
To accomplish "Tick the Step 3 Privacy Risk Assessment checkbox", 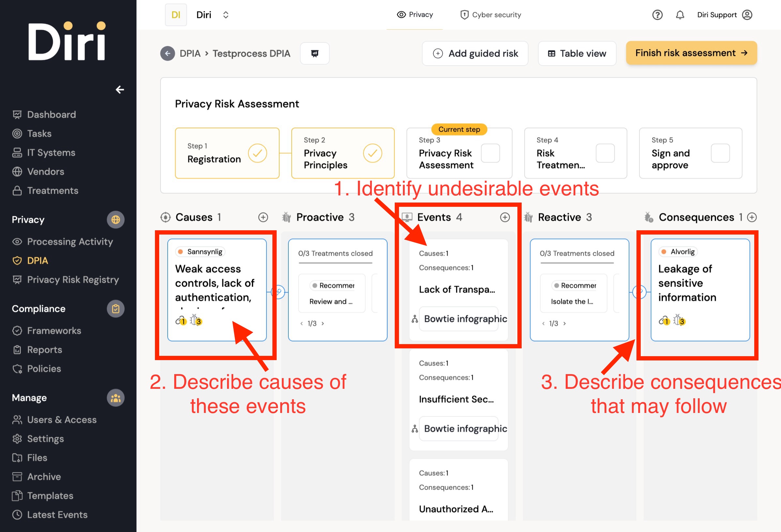I will tap(490, 153).
